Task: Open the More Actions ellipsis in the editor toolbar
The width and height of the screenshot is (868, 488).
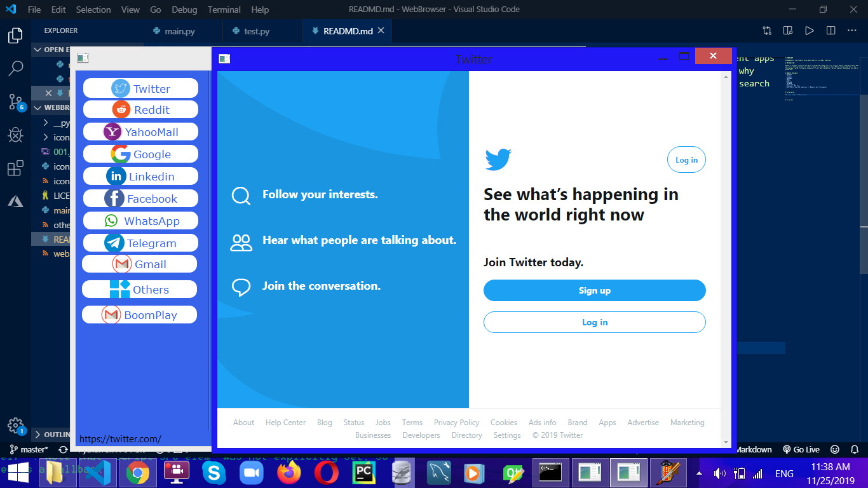Action: (x=851, y=30)
